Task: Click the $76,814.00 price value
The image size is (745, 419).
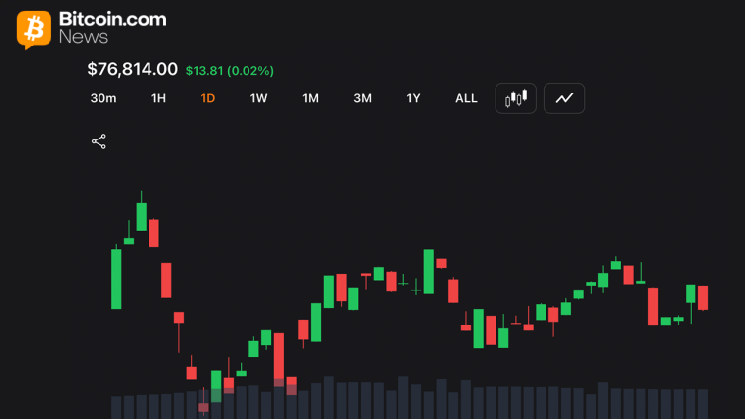Action: tap(133, 69)
